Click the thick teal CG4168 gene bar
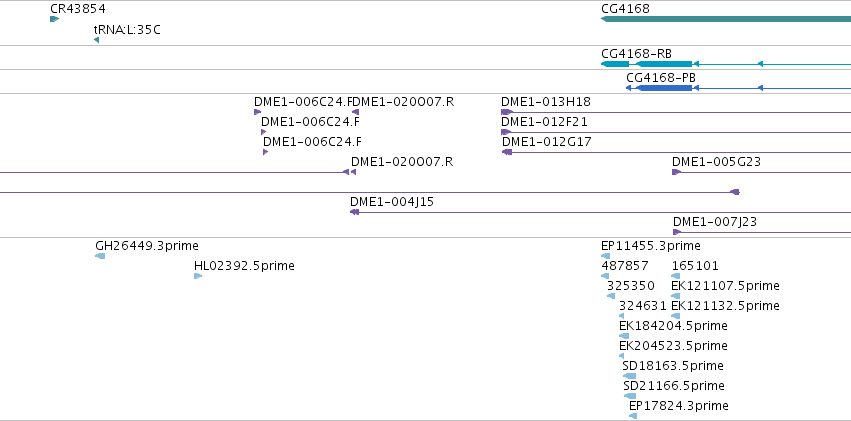 pyautogui.click(x=726, y=19)
